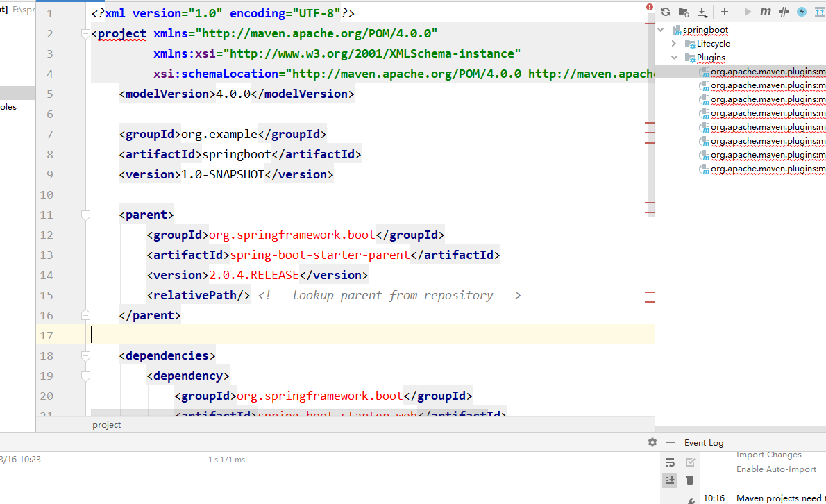Toggle soft-wrap in the console output
826x504 pixels.
click(x=670, y=462)
